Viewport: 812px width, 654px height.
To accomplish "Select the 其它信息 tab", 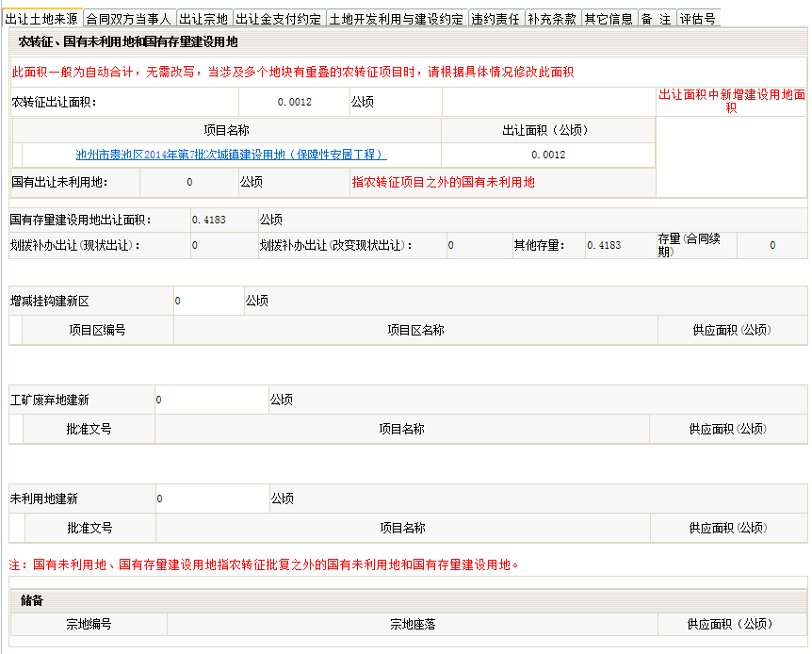I will [x=609, y=18].
